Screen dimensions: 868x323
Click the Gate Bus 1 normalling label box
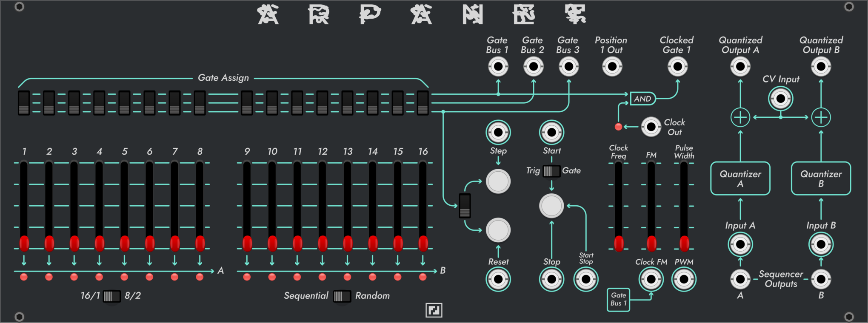[618, 299]
